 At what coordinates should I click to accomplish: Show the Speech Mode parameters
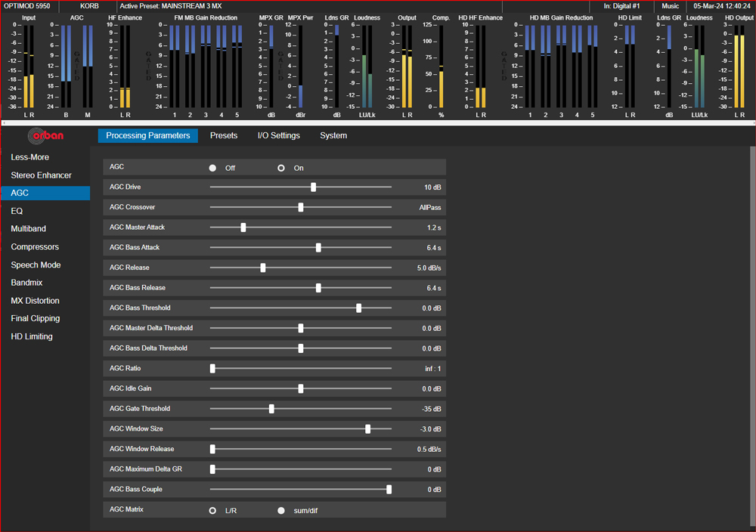[36, 265]
